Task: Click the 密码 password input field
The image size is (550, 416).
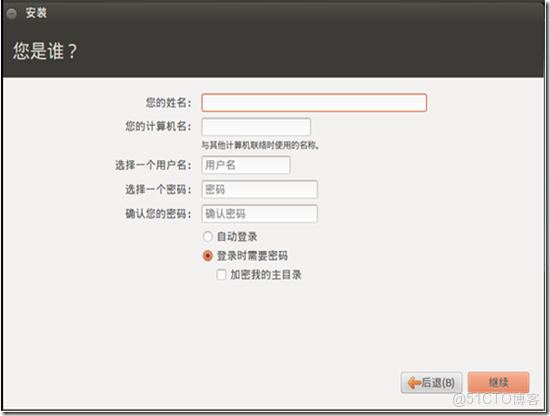Action: (260, 189)
